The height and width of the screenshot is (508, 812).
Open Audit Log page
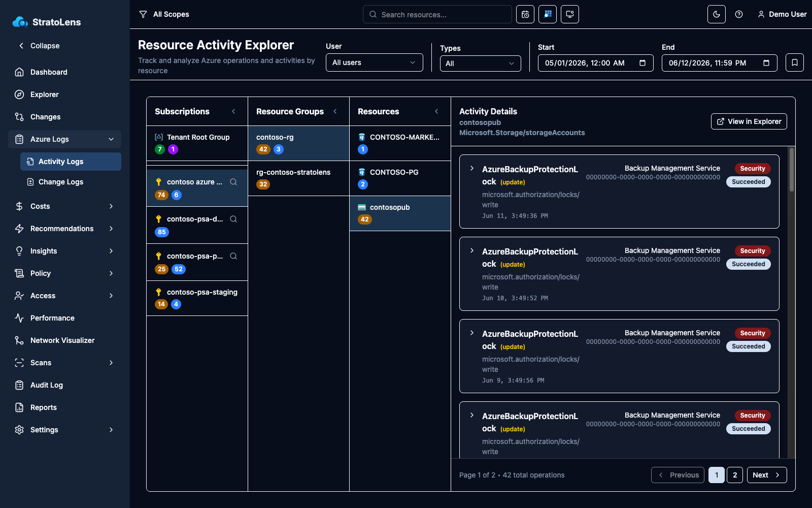click(x=65, y=385)
